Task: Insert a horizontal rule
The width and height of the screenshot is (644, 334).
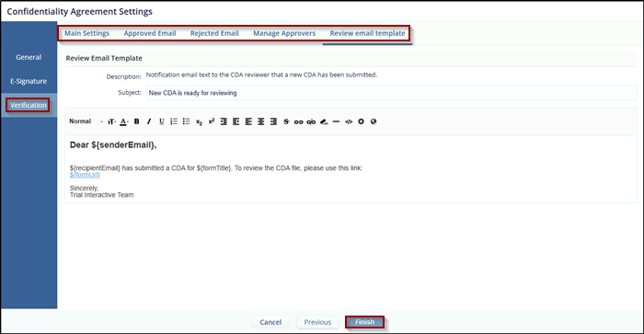Action: tap(336, 121)
